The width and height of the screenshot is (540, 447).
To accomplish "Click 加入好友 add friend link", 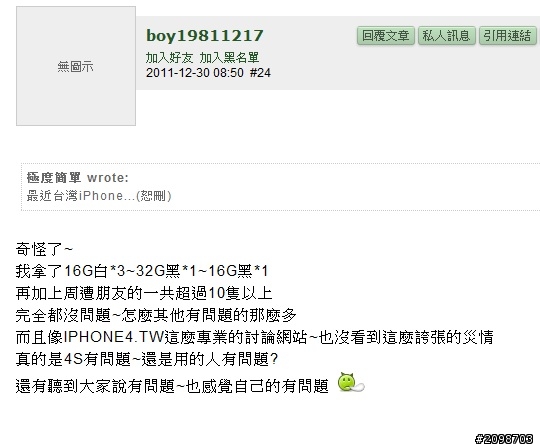I will 169,58.
